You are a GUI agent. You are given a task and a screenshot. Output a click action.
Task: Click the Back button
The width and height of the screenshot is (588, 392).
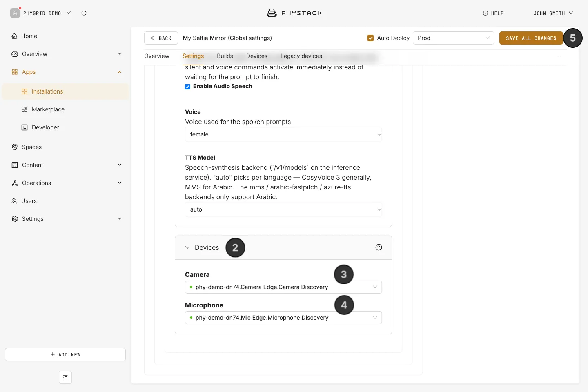(x=161, y=38)
